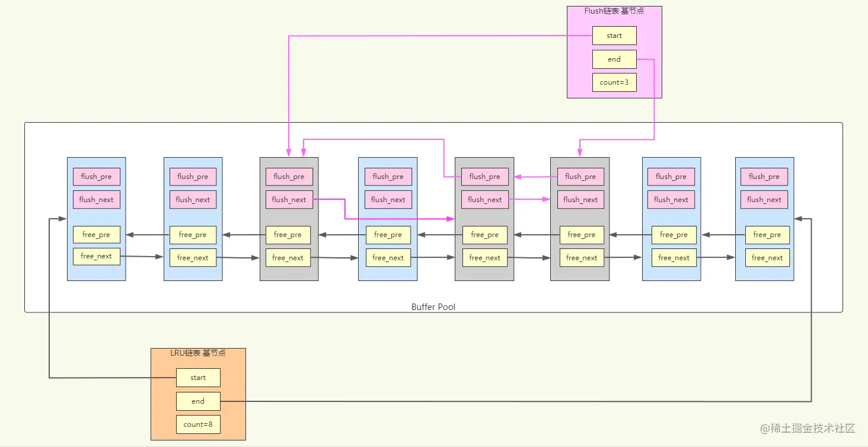Click flush_pre in the seventh node
The height and width of the screenshot is (447, 868).
(671, 177)
